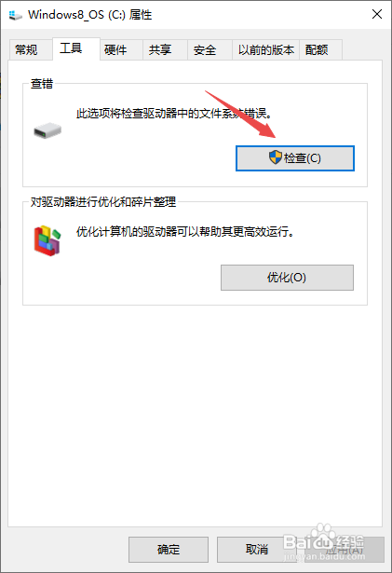
Task: Close the Windows8_OS properties dialog
Action: (377, 14)
